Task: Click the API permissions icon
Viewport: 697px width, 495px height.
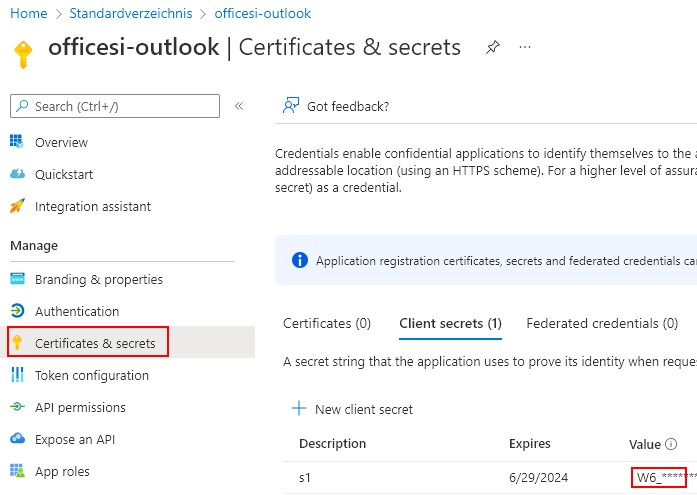Action: coord(17,407)
